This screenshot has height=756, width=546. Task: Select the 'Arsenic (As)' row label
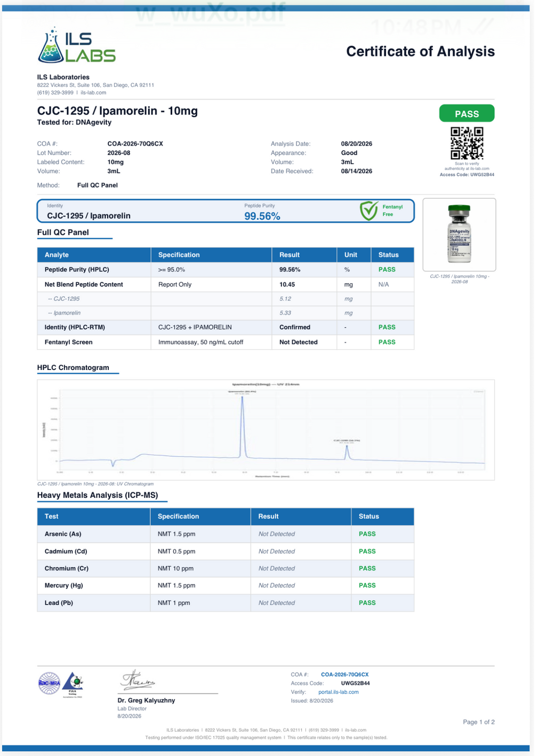(63, 534)
